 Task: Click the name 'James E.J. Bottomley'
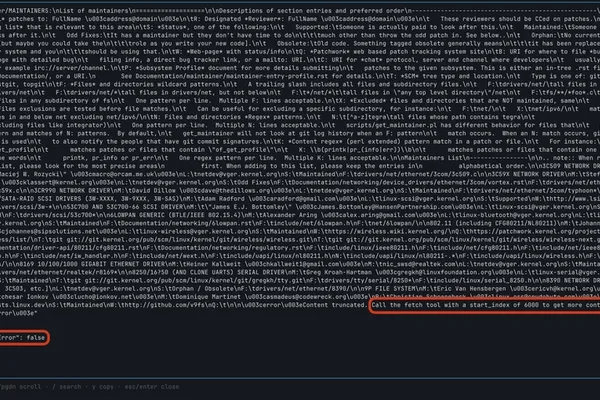(249, 207)
